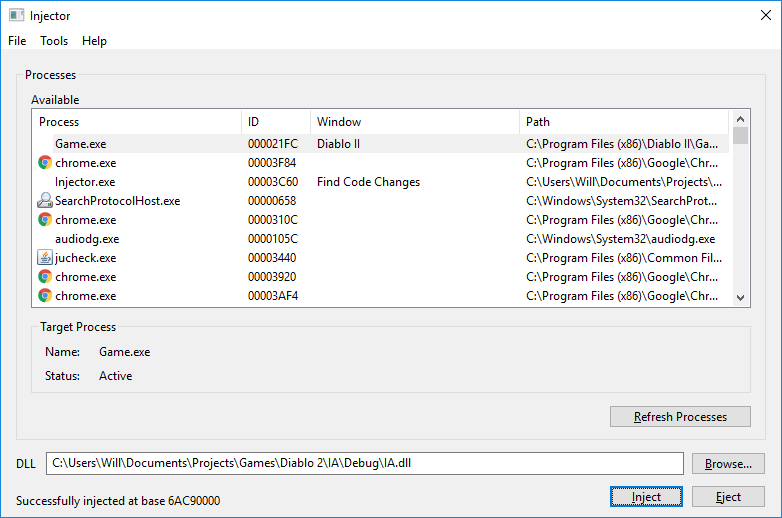Sort list by Process column header
Image resolution: width=782 pixels, height=518 pixels.
tap(137, 122)
